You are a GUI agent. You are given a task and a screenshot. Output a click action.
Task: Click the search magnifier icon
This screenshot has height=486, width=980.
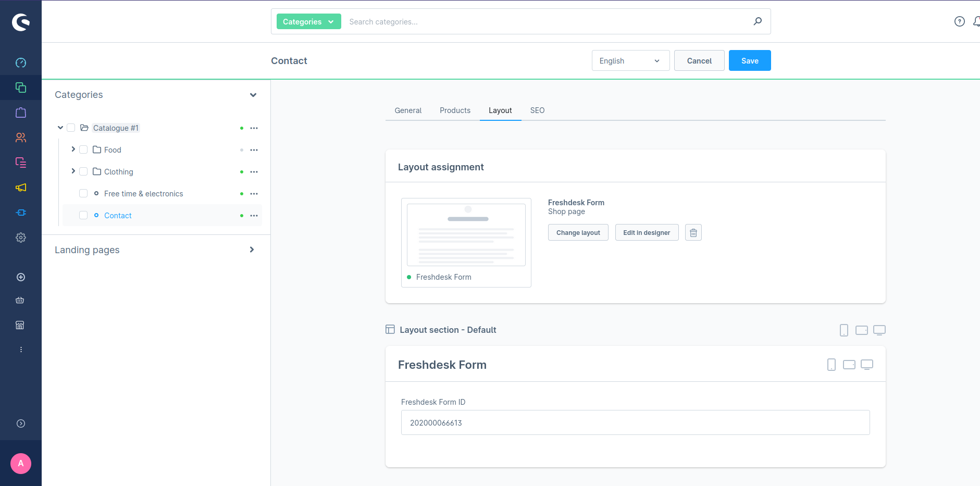click(x=758, y=21)
